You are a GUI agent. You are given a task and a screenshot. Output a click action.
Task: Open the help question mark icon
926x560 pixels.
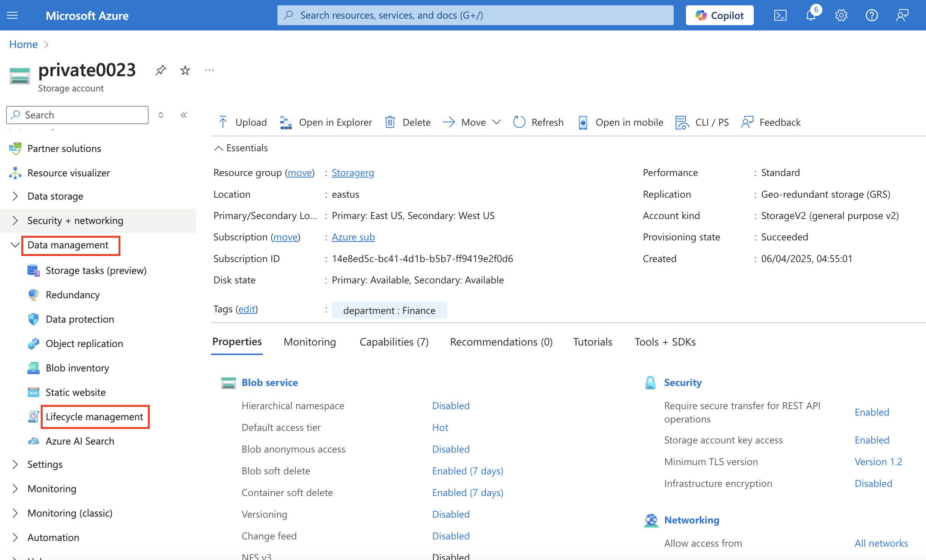pyautogui.click(x=872, y=15)
